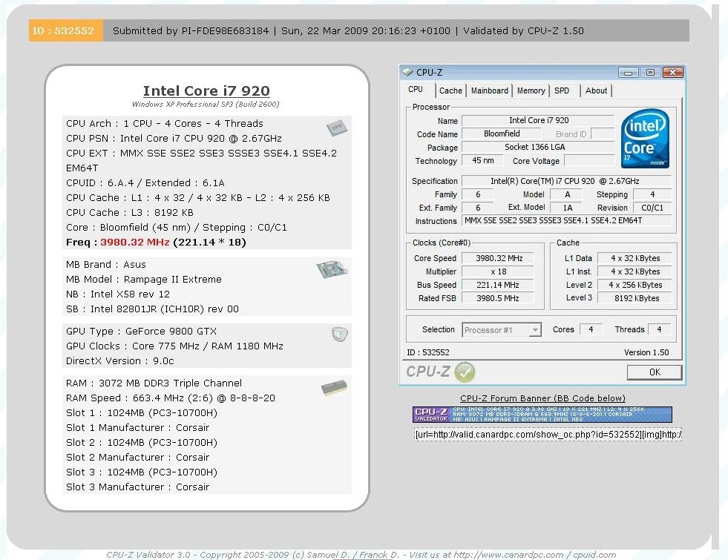The width and height of the screenshot is (728, 560).
Task: Click the Code Name Bloomfield field
Action: coord(502,134)
